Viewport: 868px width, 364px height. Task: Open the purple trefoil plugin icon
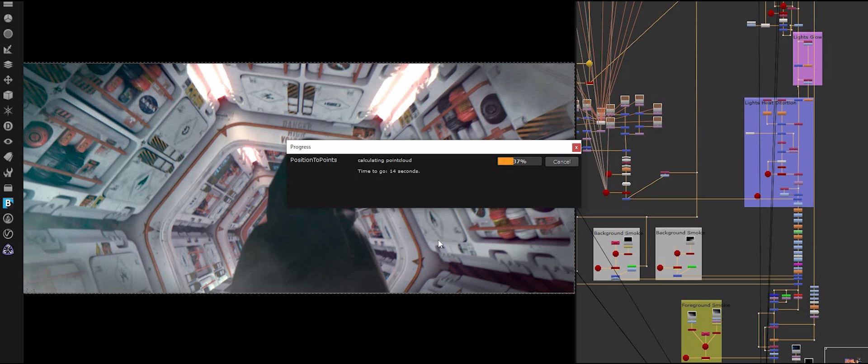tap(8, 249)
